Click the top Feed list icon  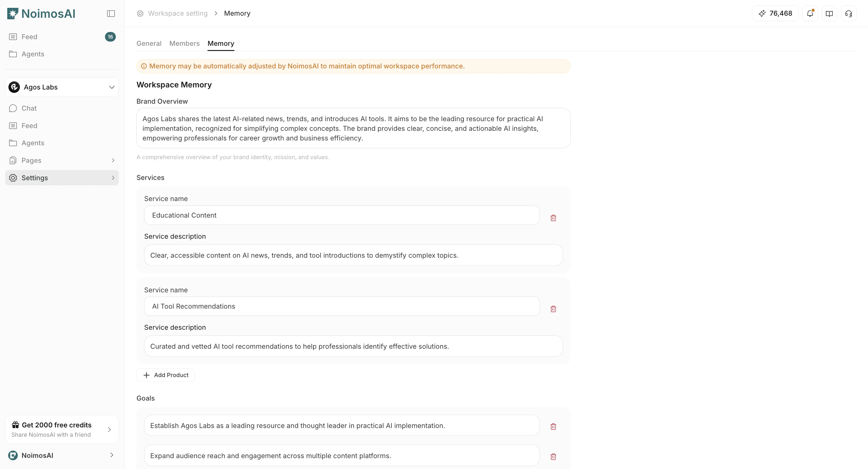13,37
